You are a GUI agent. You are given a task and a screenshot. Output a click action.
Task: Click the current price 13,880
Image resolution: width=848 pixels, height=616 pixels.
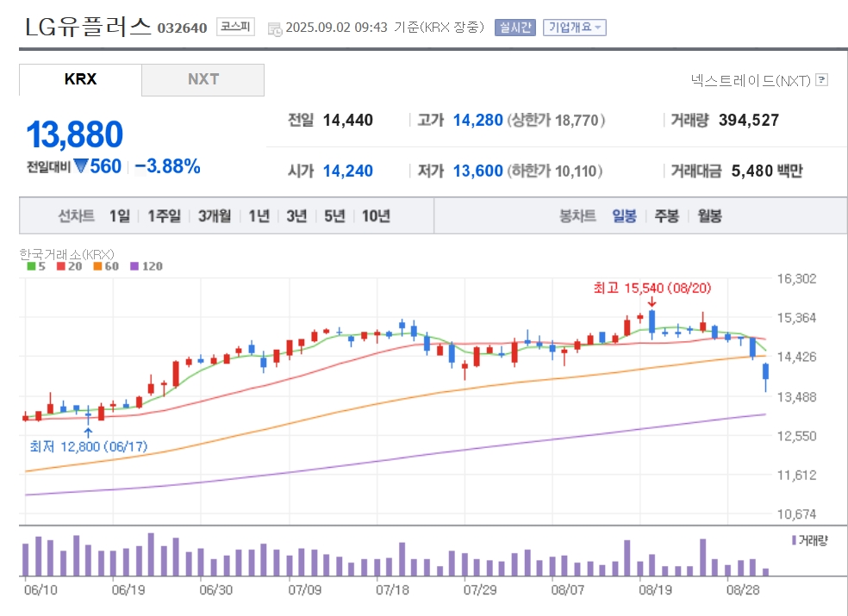pos(75,134)
